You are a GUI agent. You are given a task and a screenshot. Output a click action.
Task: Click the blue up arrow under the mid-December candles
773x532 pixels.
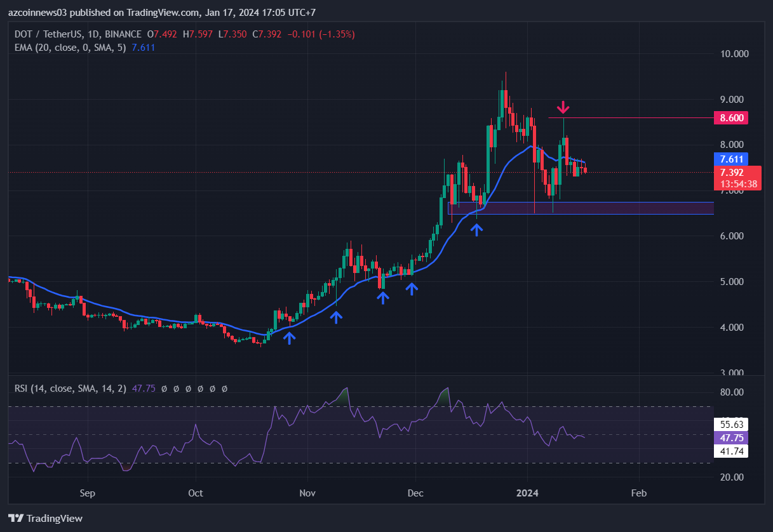[x=476, y=229]
